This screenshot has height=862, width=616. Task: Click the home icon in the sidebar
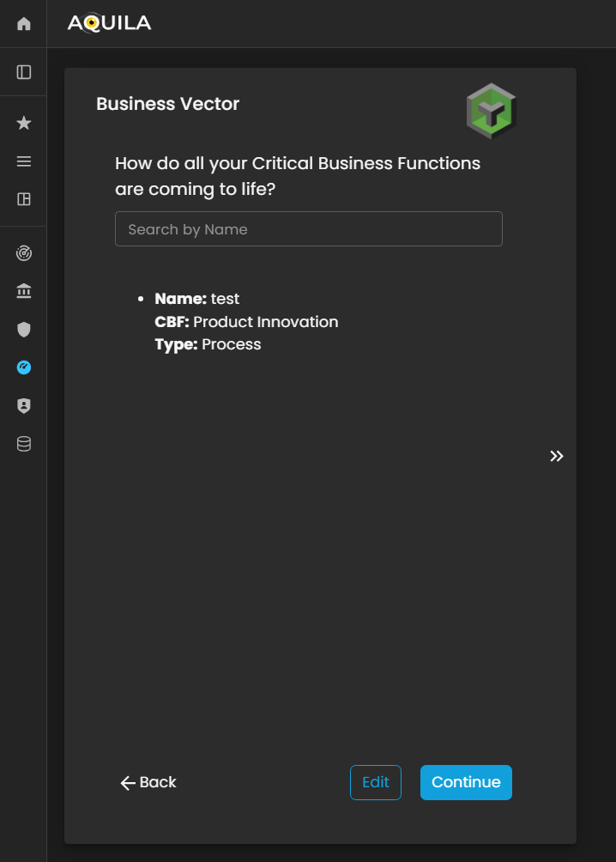click(x=24, y=24)
